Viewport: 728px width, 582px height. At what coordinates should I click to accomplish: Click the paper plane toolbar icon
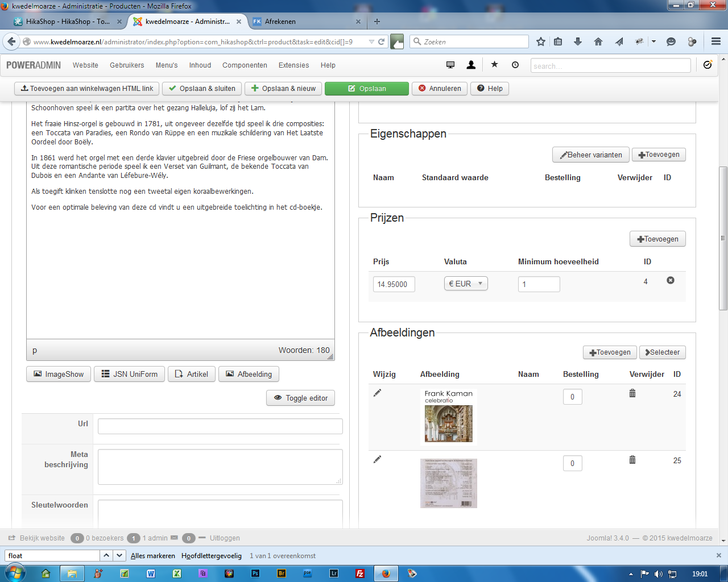point(619,41)
